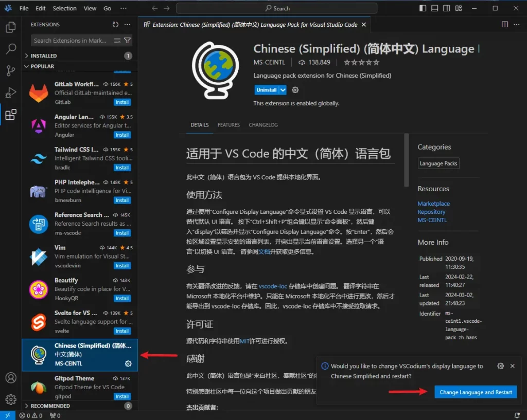Viewport: 527px width, 420px height.
Task: Open Extensions panel more actions menu
Action: [128, 25]
